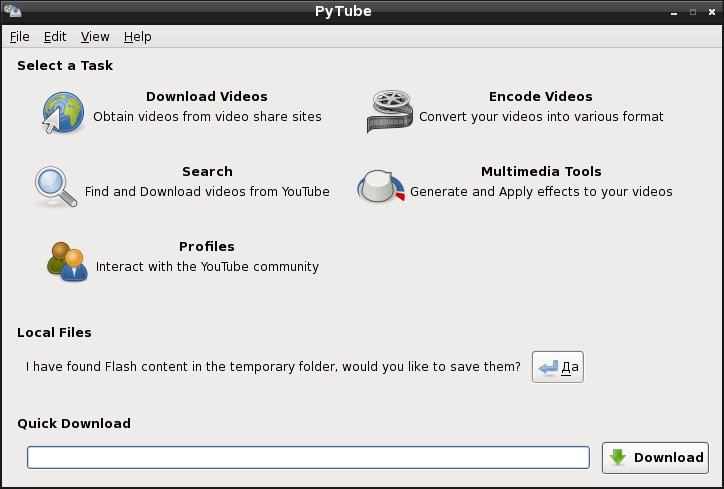The height and width of the screenshot is (489, 724).
Task: Select the Download Videos task title
Action: click(207, 97)
